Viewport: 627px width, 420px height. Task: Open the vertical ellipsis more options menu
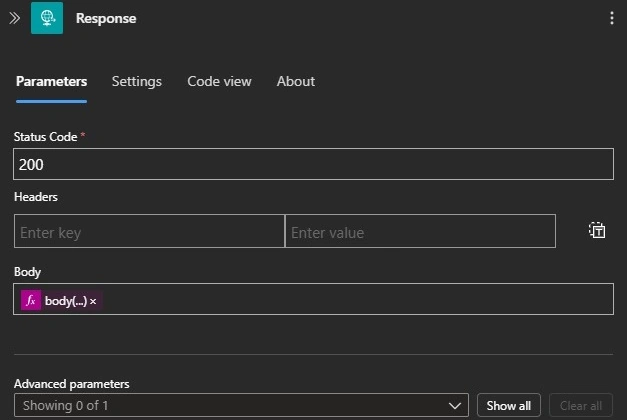coord(611,18)
